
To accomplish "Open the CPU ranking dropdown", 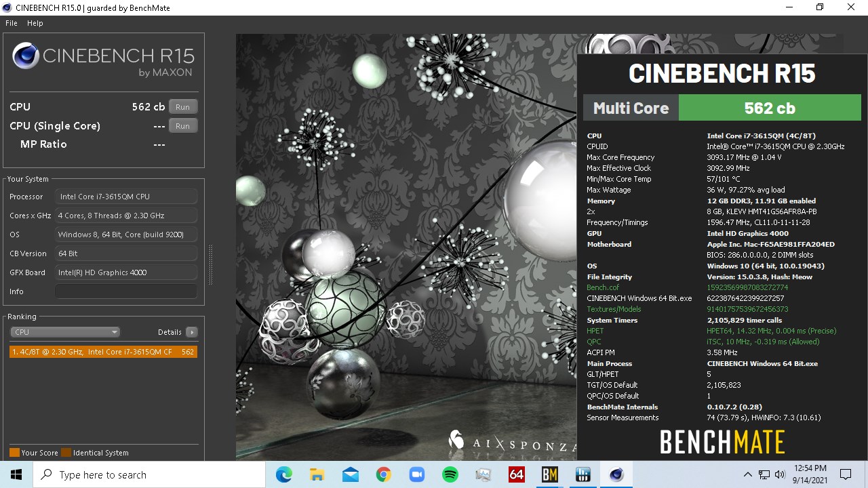I will (x=65, y=332).
